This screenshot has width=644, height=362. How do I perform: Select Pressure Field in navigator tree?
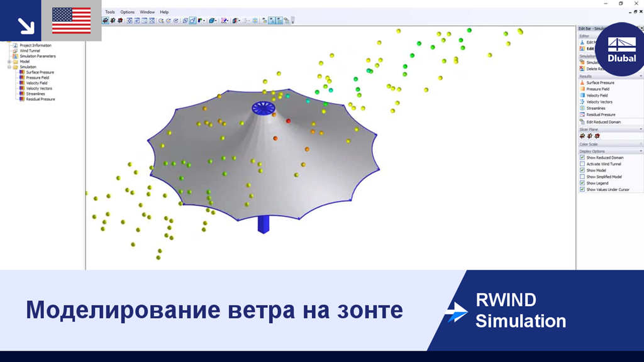point(37,77)
